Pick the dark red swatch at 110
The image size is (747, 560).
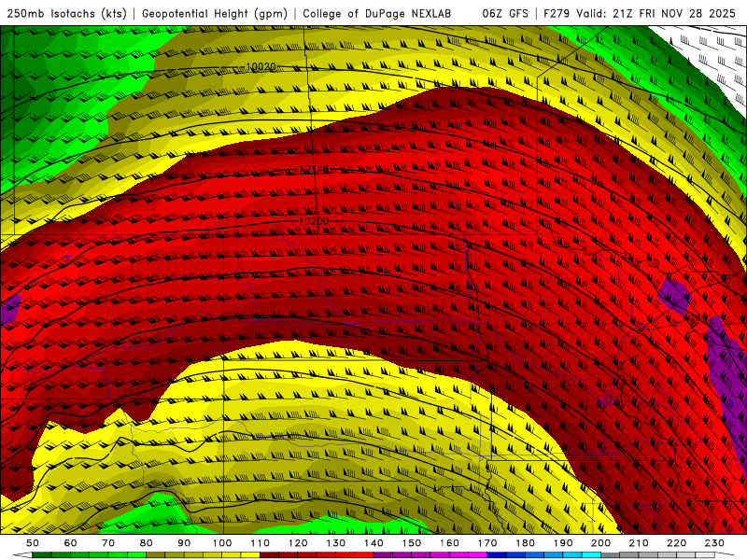coord(269,555)
